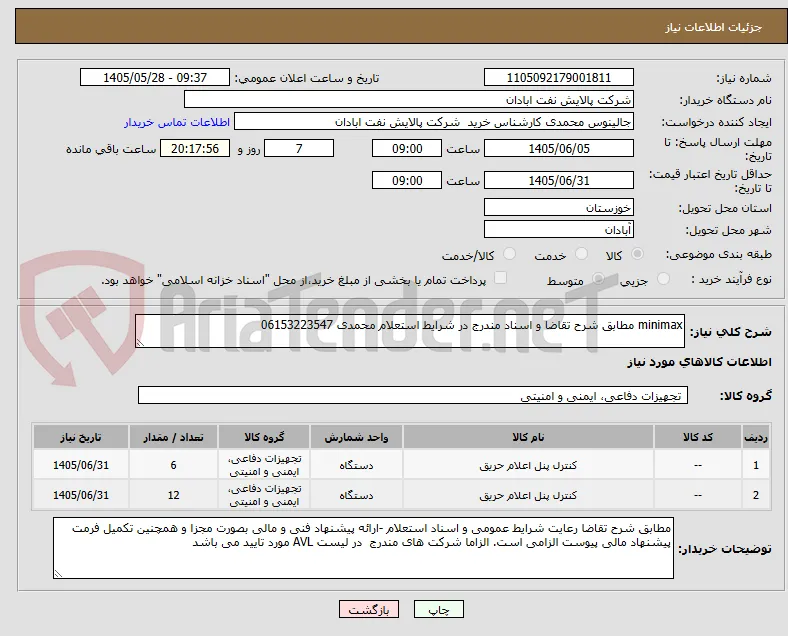Click buyer name field شرکت پالایش نفت ابادان
Viewport: 788px width, 636px height.
coord(409,99)
